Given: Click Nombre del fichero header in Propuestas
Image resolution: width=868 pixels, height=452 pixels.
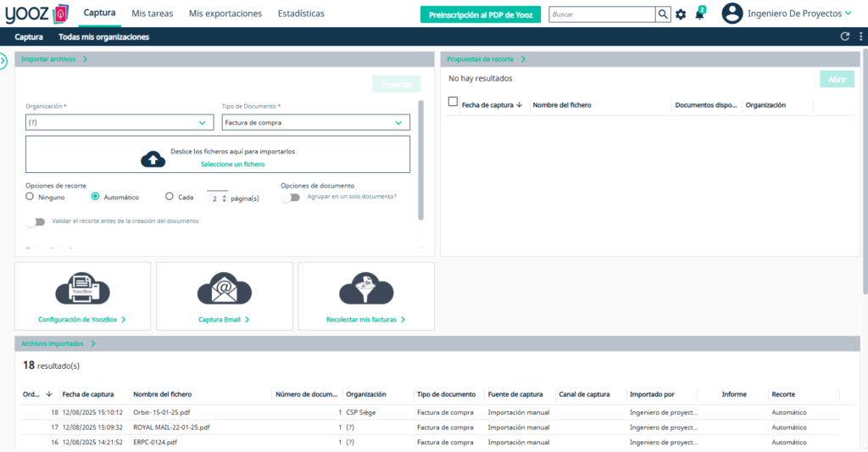Looking at the screenshot, I should point(562,104).
